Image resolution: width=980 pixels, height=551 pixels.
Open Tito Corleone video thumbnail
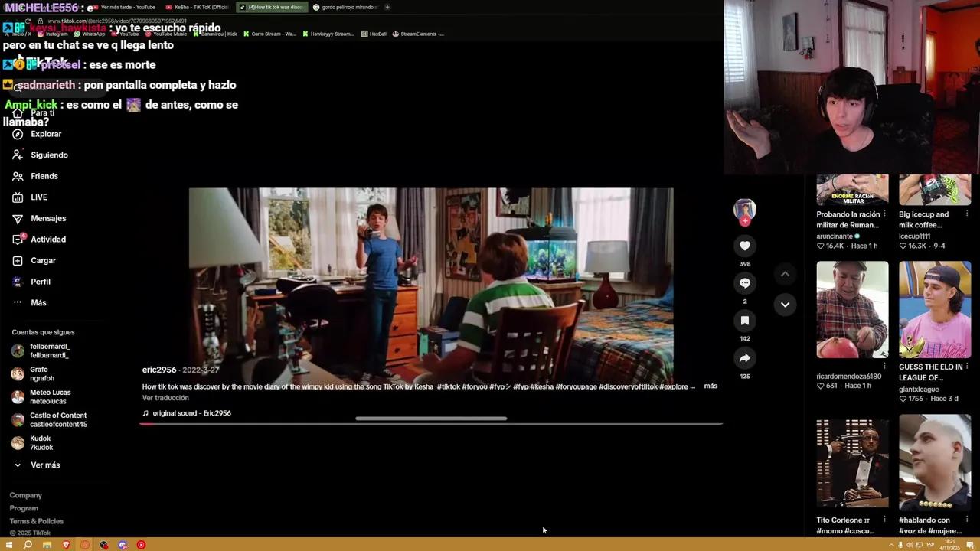(x=852, y=463)
